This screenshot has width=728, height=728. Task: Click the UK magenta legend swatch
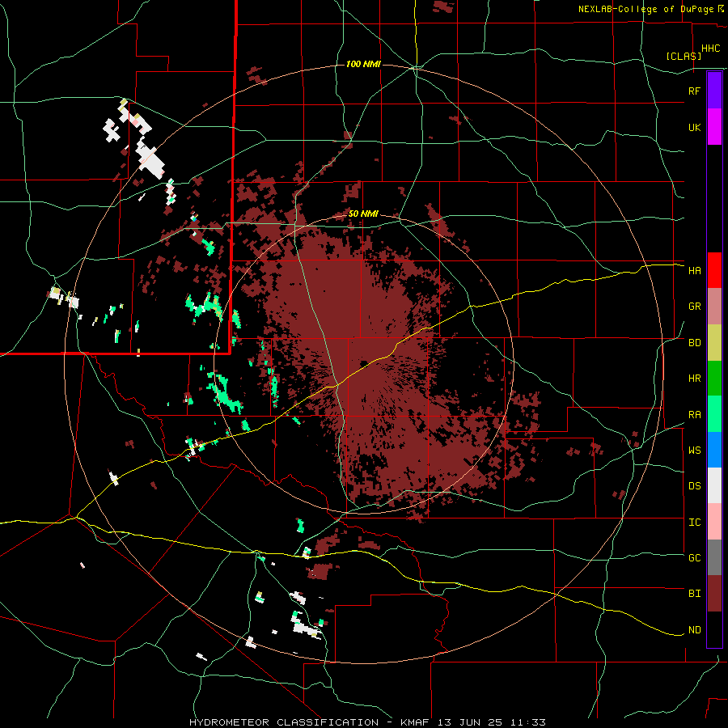click(714, 127)
